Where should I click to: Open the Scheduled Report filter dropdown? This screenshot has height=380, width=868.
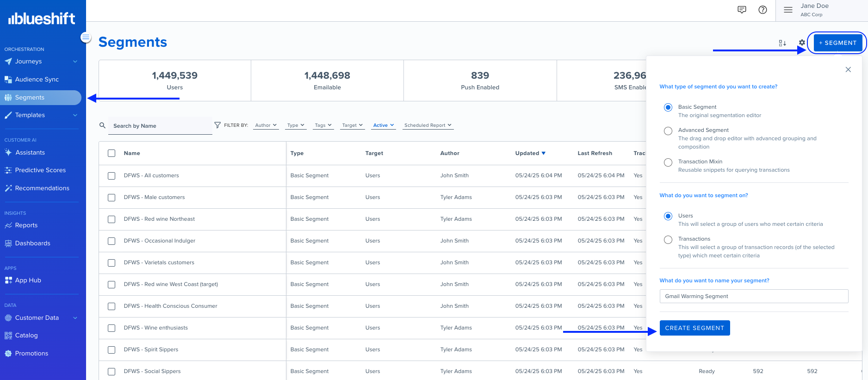(428, 125)
